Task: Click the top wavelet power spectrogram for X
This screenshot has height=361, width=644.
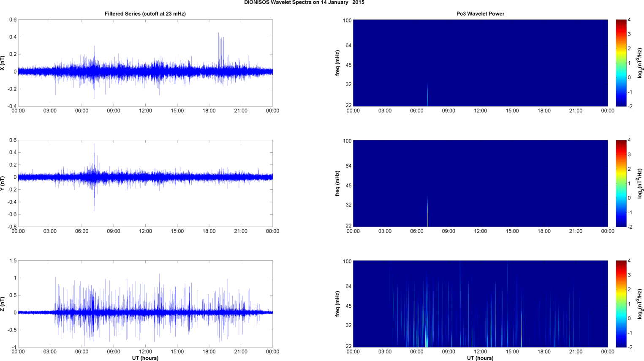Action: pyautogui.click(x=480, y=63)
